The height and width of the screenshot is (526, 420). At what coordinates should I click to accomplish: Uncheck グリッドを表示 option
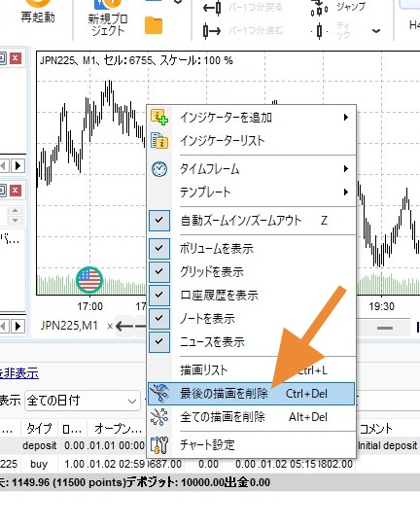click(159, 271)
